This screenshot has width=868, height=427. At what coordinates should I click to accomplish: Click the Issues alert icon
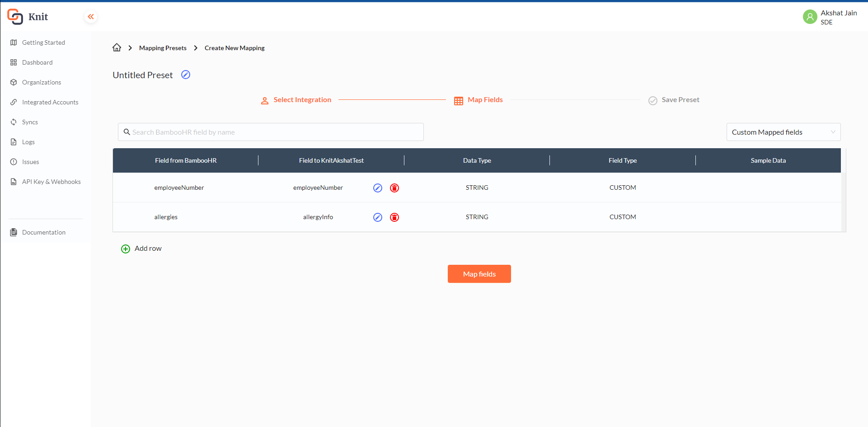pyautogui.click(x=14, y=162)
